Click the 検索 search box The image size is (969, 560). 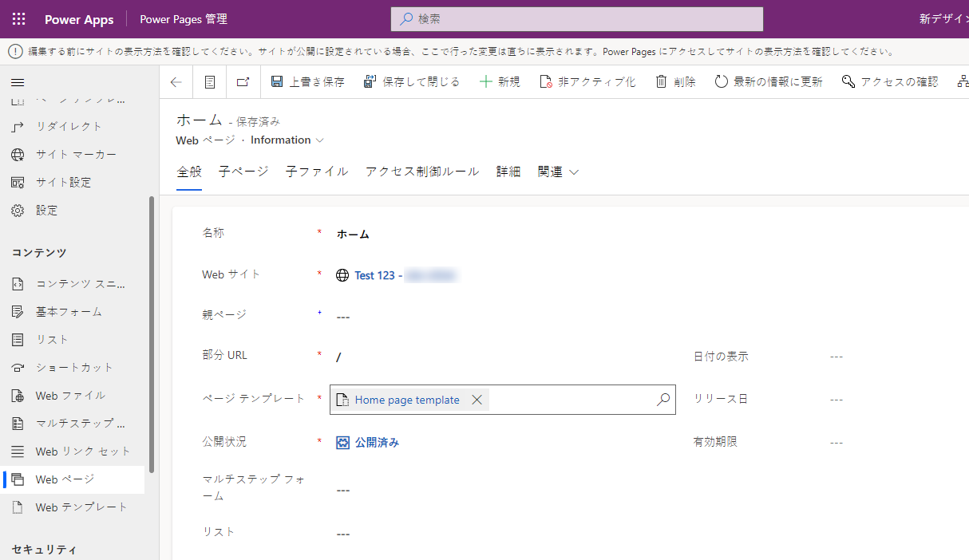(x=576, y=18)
